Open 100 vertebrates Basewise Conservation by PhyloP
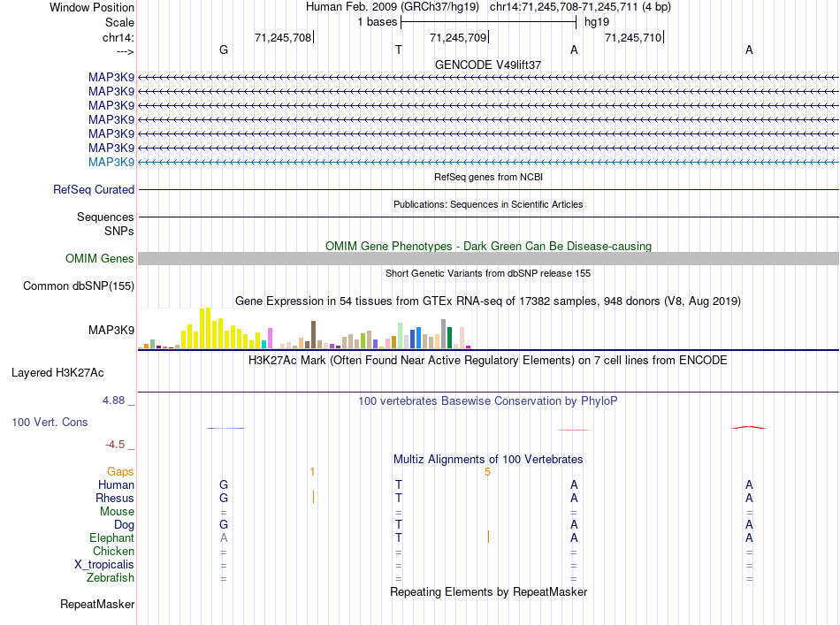This screenshot has width=840, height=625. coord(488,400)
